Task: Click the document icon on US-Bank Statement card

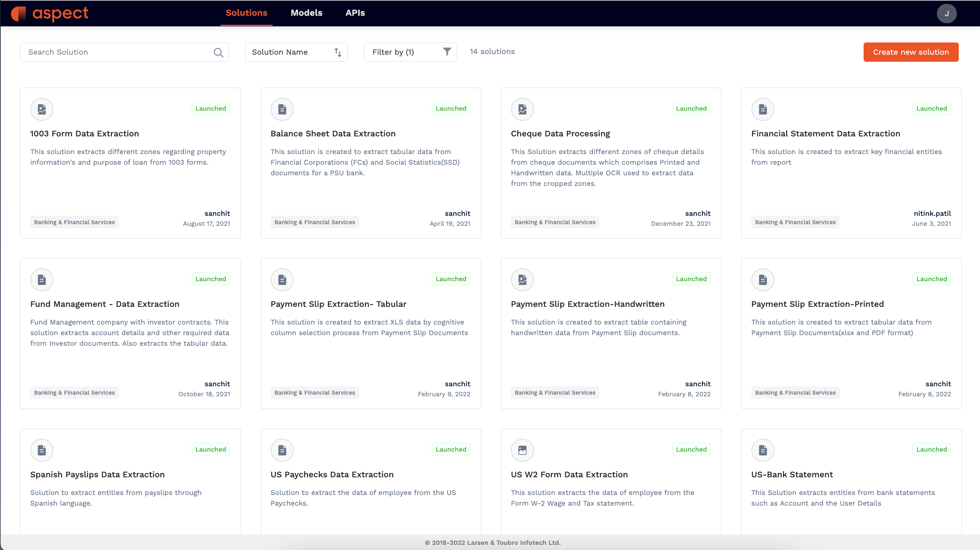Action: coord(763,450)
